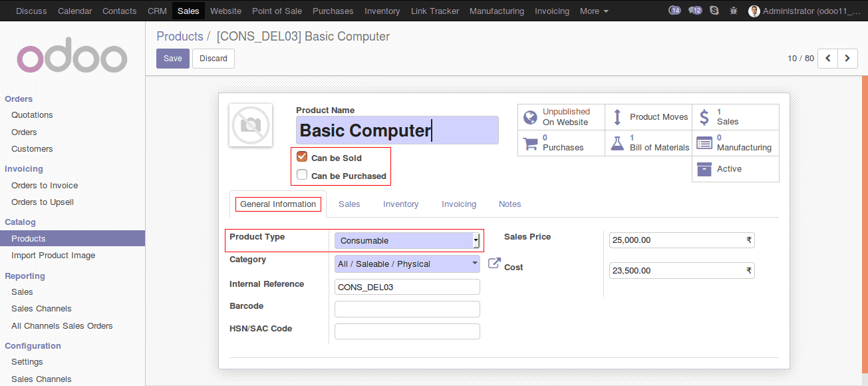Click the Internal Reference field
The height and width of the screenshot is (386, 868).
[407, 287]
